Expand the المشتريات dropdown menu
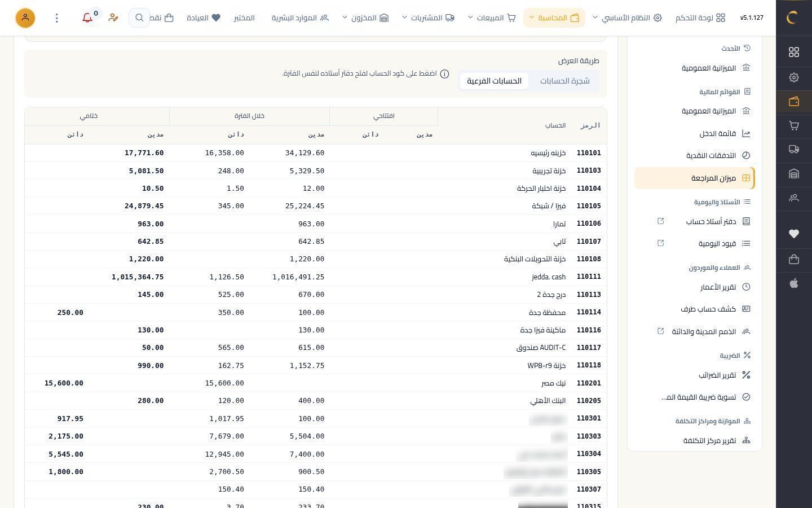The width and height of the screenshot is (812, 508). (429, 18)
